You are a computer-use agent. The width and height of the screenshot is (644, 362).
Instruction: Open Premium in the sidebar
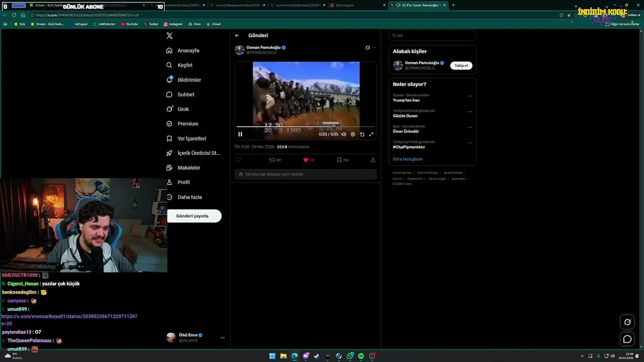click(x=182, y=124)
